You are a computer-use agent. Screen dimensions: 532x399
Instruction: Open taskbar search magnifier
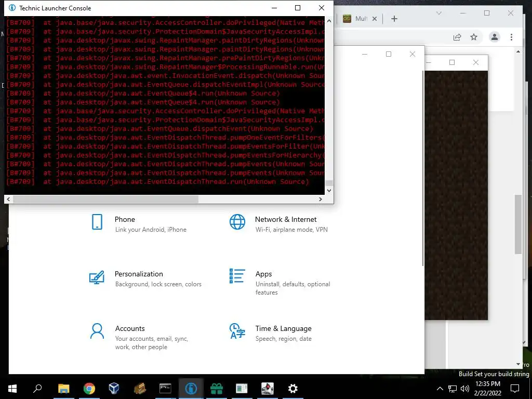click(x=37, y=389)
